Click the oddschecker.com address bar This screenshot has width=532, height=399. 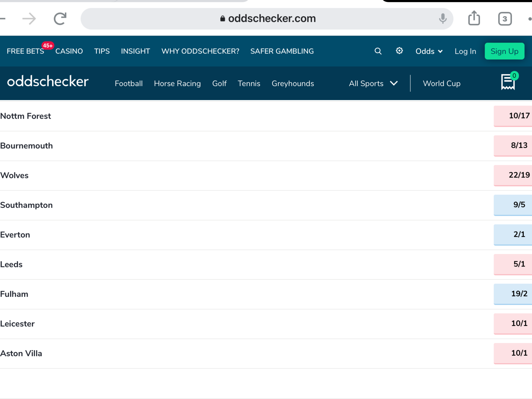pyautogui.click(x=267, y=19)
